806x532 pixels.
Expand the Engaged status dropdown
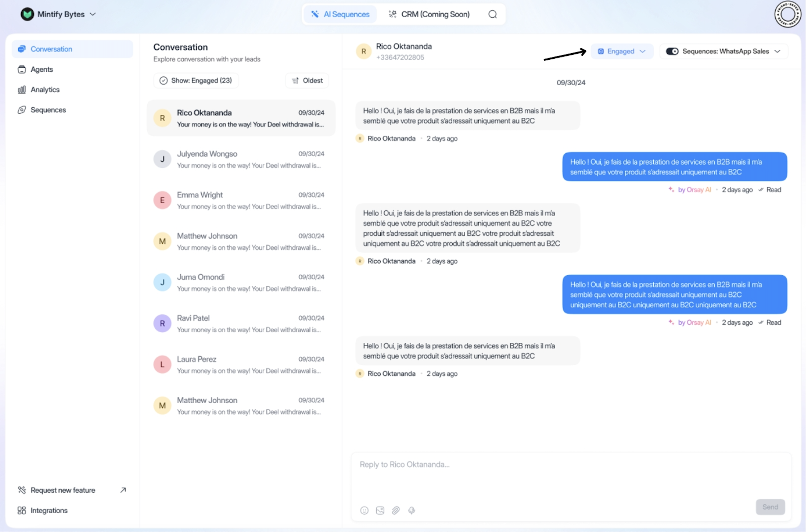(x=622, y=51)
